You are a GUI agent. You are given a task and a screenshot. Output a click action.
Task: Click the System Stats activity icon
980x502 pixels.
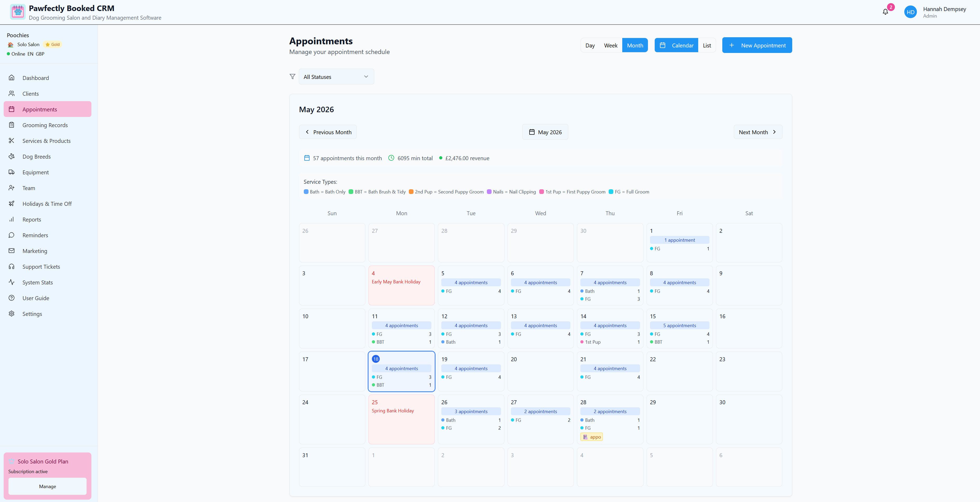[x=12, y=282]
